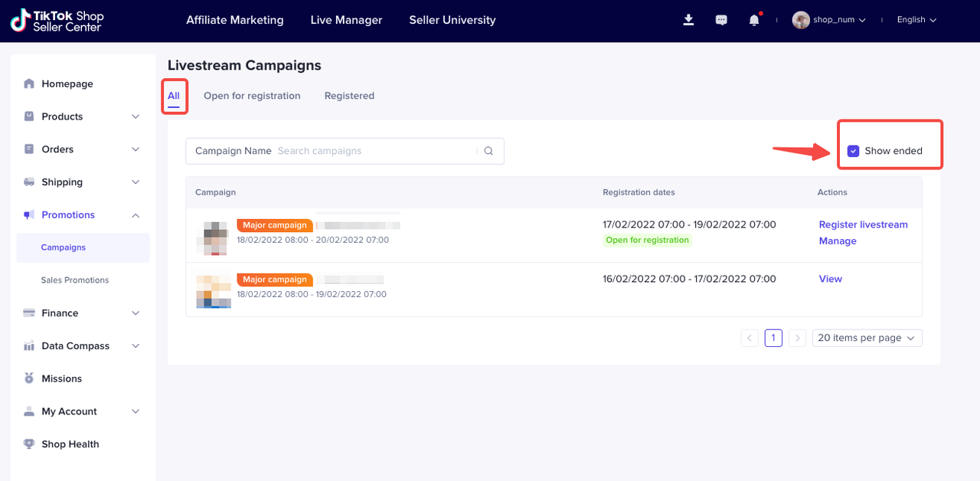The height and width of the screenshot is (481, 980).
Task: Click the shop profile avatar
Action: 801,20
